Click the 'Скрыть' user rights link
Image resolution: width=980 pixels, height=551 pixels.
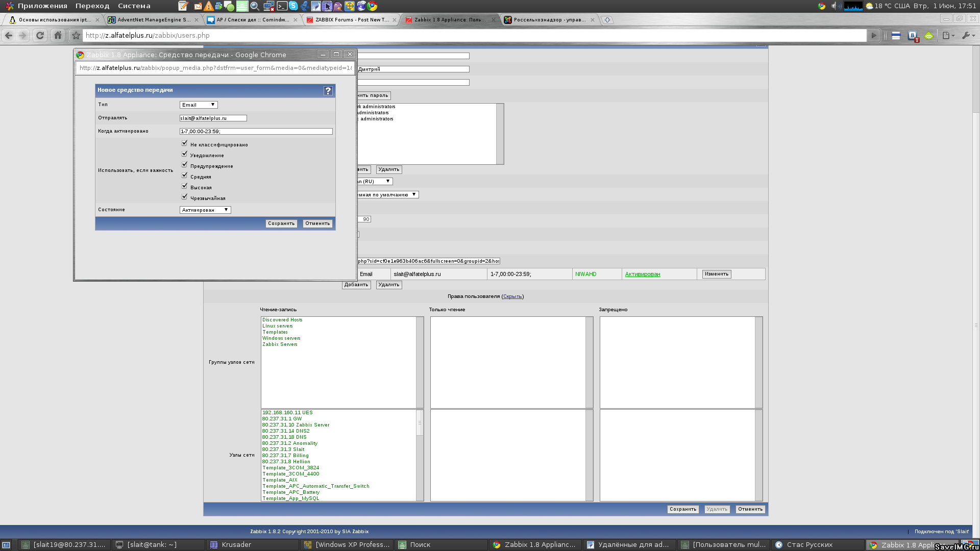click(512, 296)
